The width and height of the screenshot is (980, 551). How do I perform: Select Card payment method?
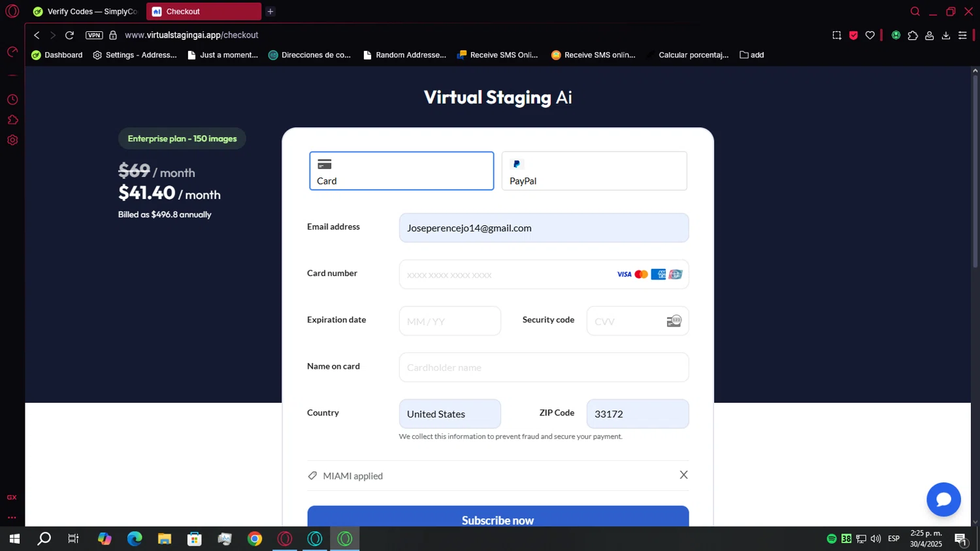[401, 171]
